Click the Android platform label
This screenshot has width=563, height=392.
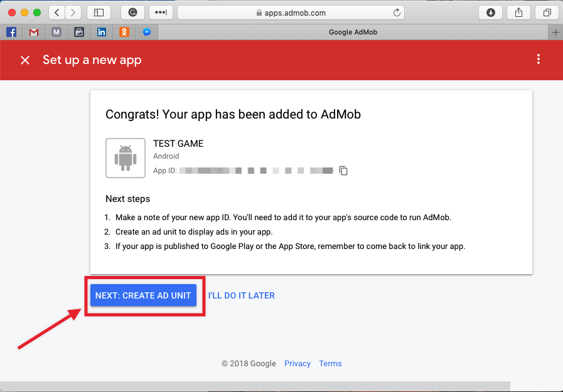166,156
